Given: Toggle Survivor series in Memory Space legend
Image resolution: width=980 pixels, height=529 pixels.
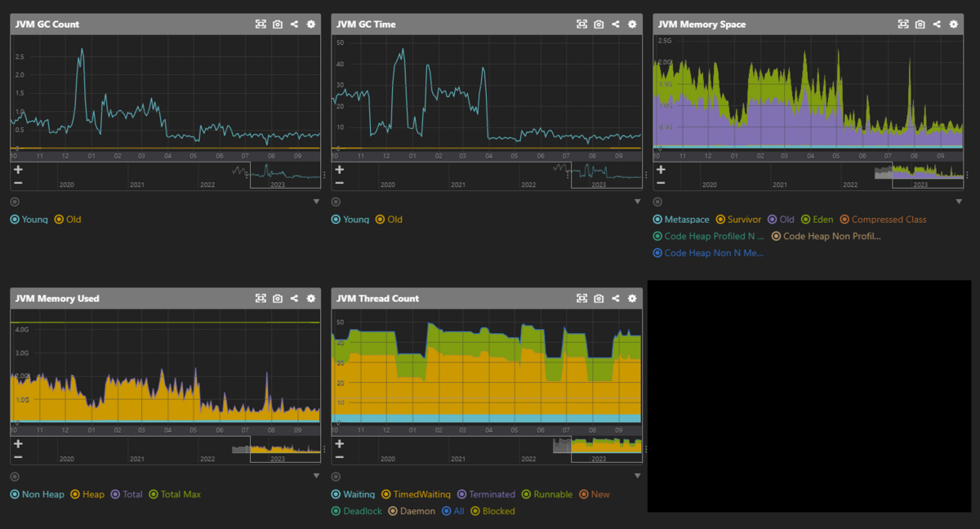Looking at the screenshot, I should (738, 220).
